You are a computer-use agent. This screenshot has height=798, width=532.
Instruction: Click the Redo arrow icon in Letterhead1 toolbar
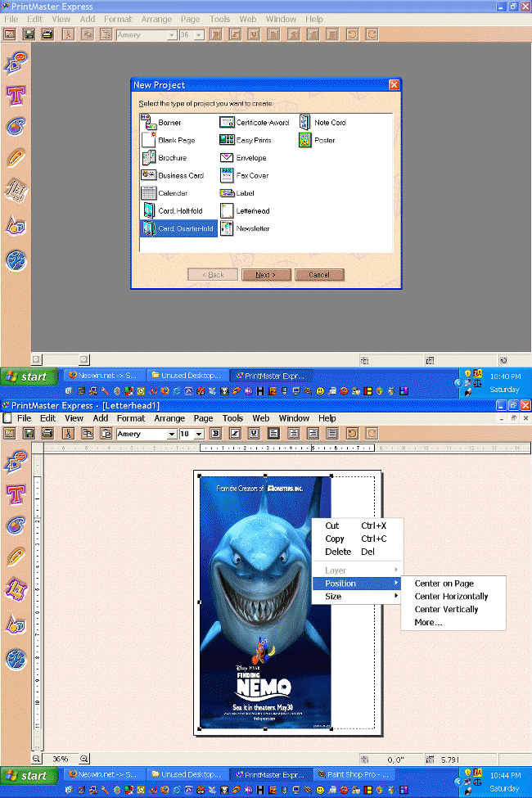[372, 434]
